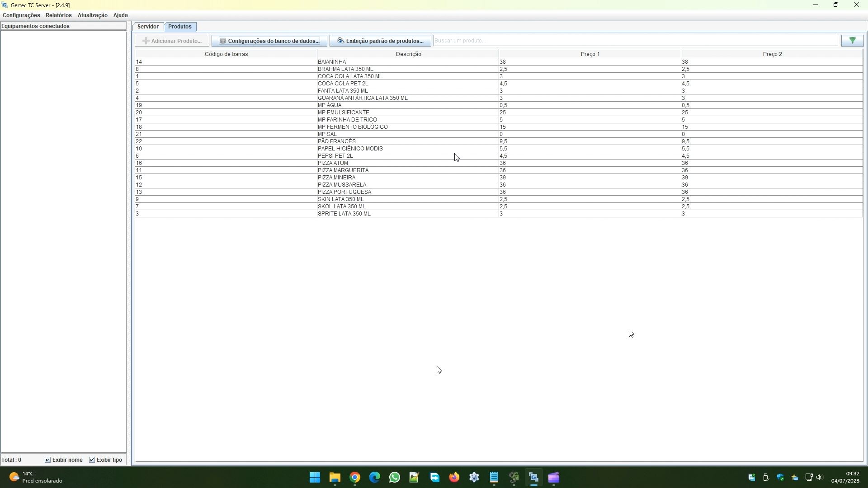The height and width of the screenshot is (488, 868).
Task: Select FANTA LATA 350 ML row
Action: coord(499,91)
